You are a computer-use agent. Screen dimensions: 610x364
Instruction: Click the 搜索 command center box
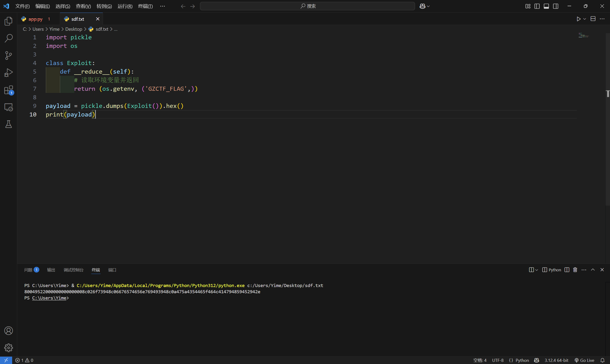(x=307, y=6)
